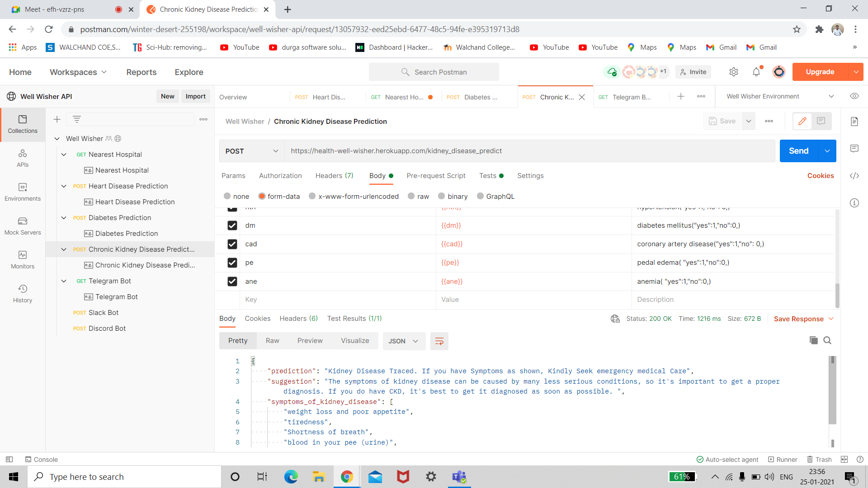This screenshot has height=488, width=868.
Task: Uncheck the ane parameter checkbox
Action: (x=232, y=282)
